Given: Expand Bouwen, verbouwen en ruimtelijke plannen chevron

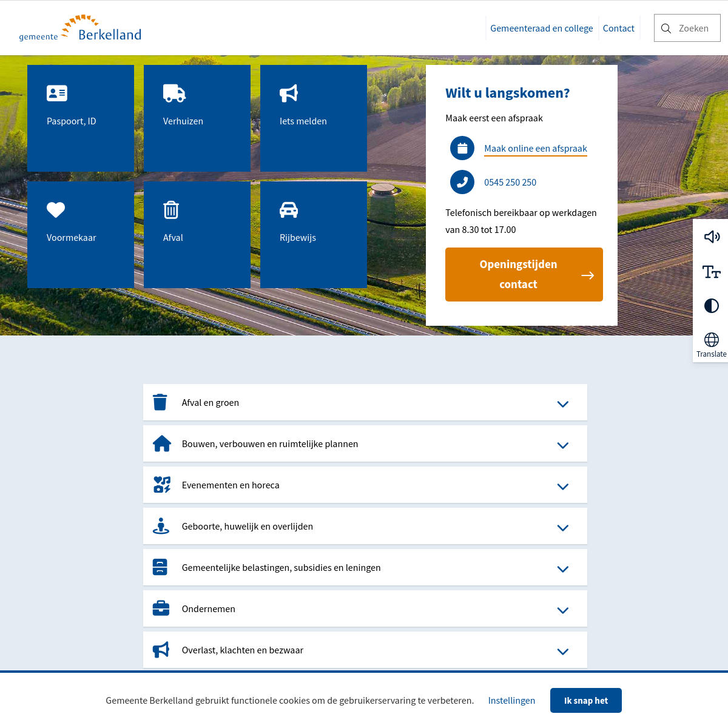Looking at the screenshot, I should (x=563, y=445).
